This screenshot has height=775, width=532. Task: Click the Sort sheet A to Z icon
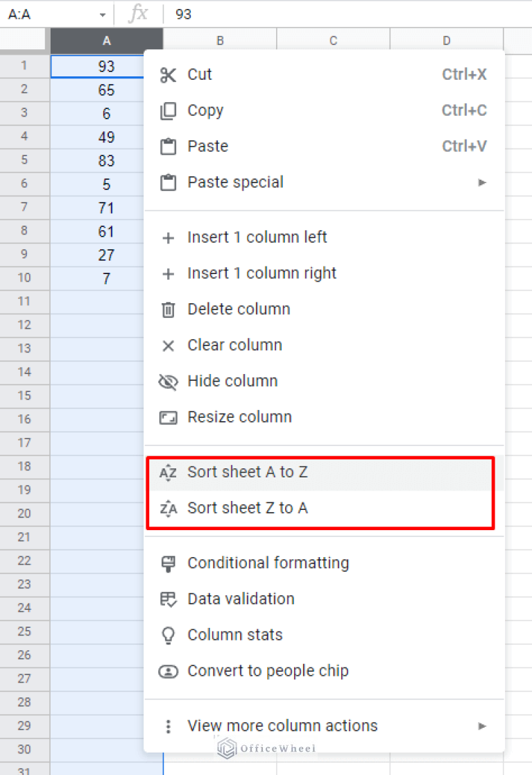168,473
